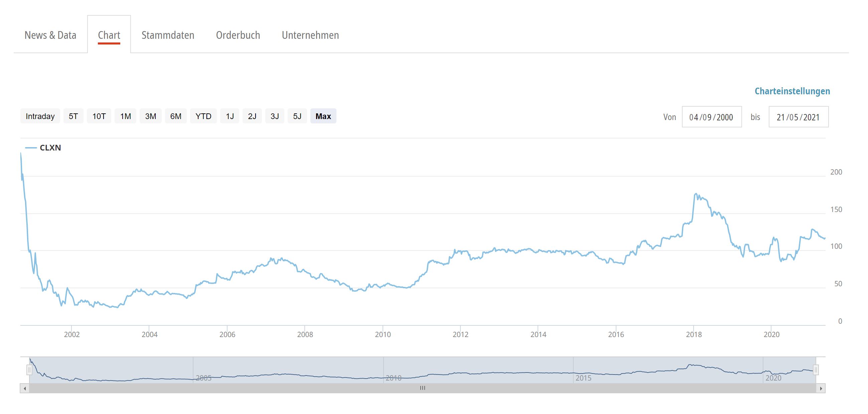Open the Orderbuch tab

pos(238,35)
